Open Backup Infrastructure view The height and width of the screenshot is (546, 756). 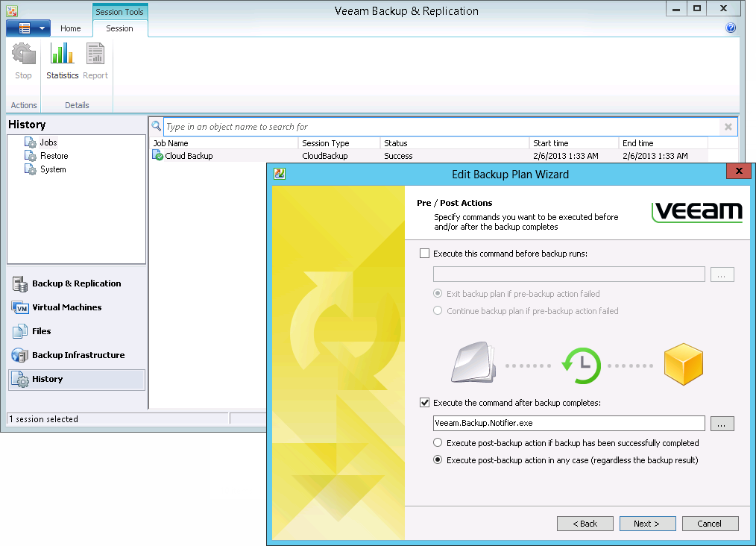76,355
